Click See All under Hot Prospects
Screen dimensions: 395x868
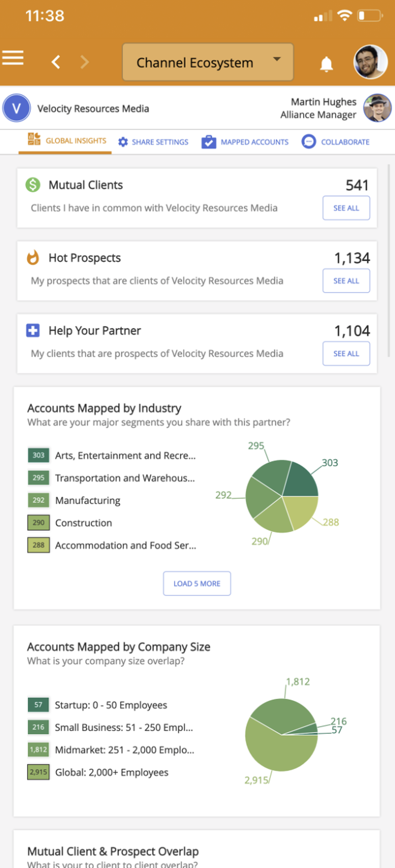tap(346, 281)
